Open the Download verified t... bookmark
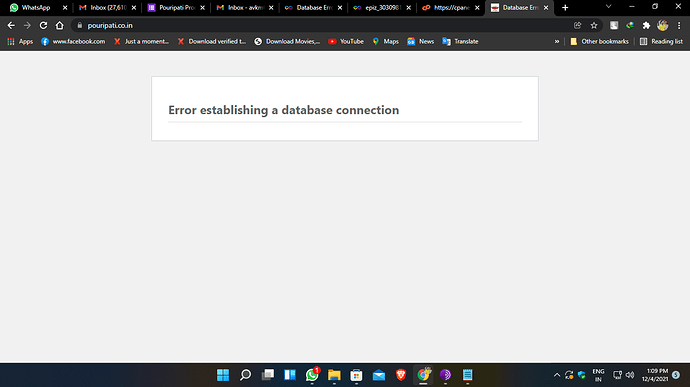 pos(212,41)
